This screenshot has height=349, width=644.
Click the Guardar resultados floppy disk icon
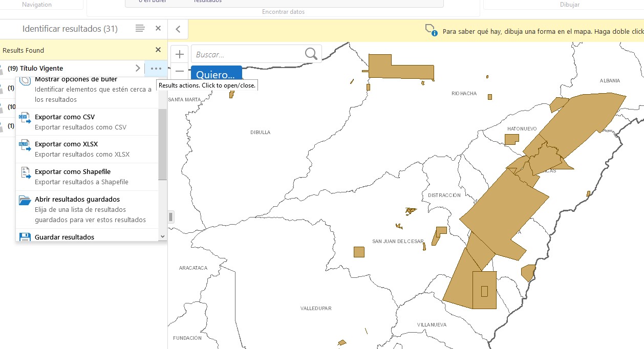point(25,237)
